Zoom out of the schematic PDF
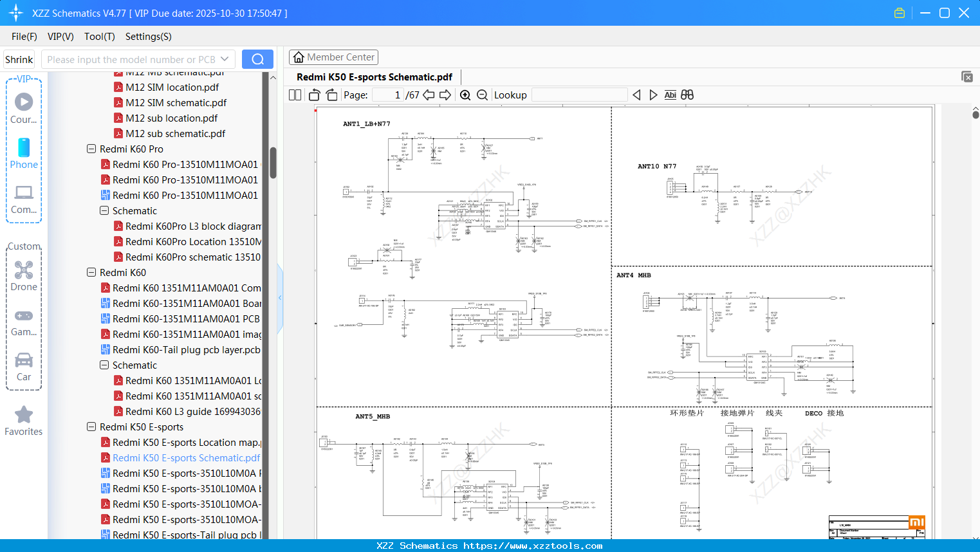 coord(482,95)
